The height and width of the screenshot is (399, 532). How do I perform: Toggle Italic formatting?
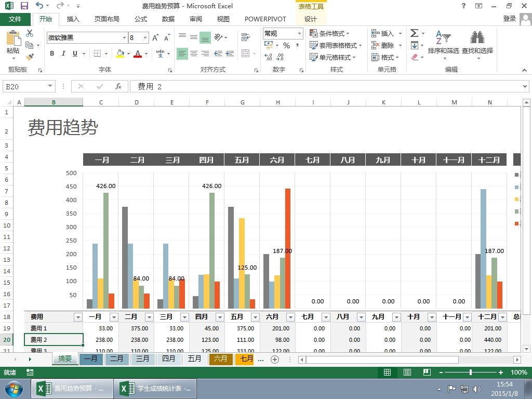pos(63,54)
